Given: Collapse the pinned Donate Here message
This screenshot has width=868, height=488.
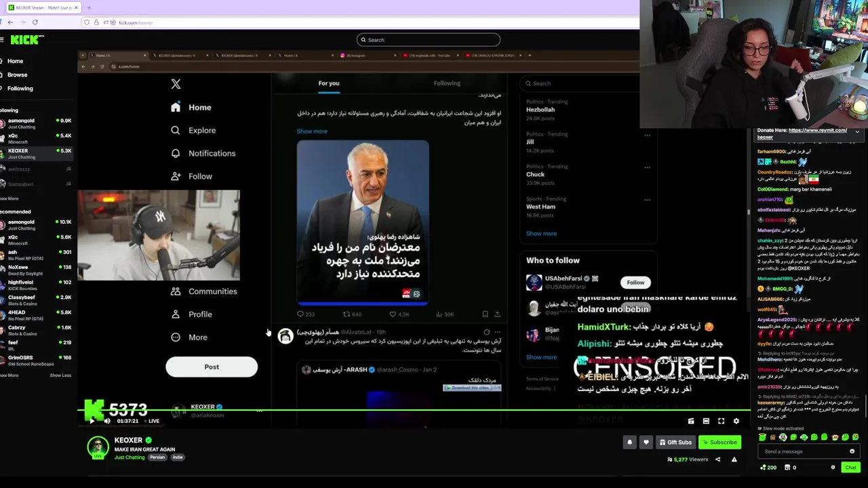Looking at the screenshot, I should tap(856, 131).
